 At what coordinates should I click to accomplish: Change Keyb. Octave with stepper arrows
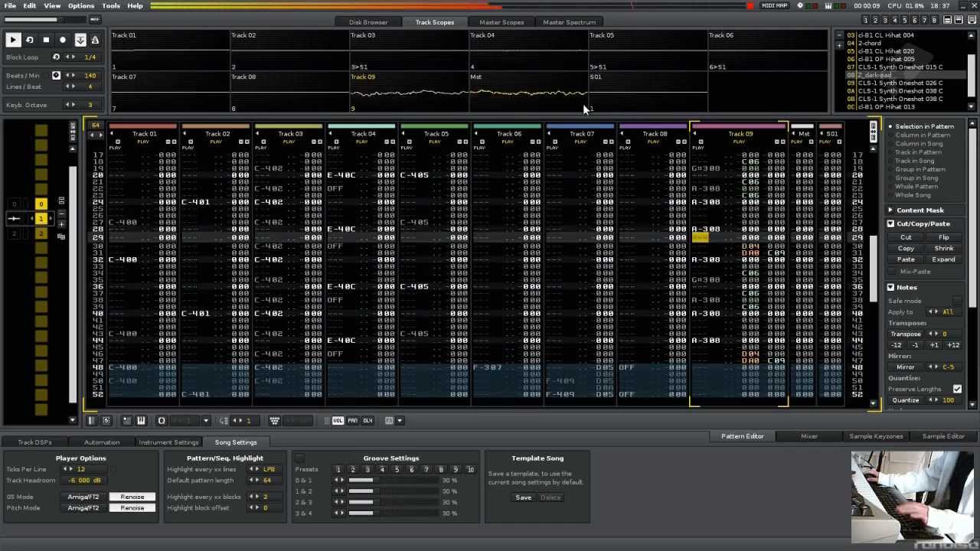click(x=70, y=105)
